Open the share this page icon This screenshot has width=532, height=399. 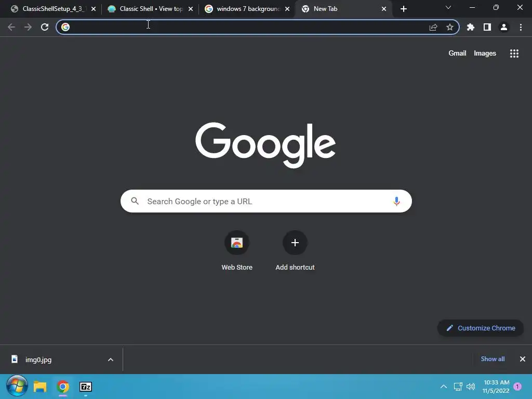click(x=433, y=27)
